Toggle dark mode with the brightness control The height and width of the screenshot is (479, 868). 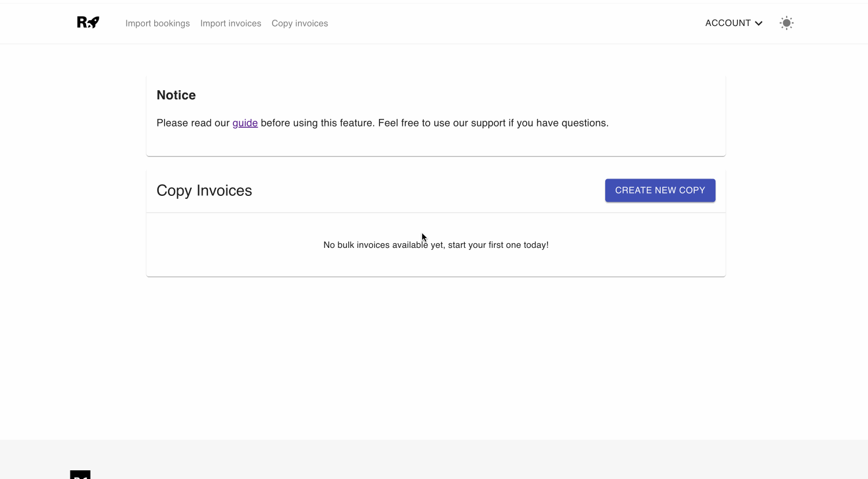click(x=786, y=23)
